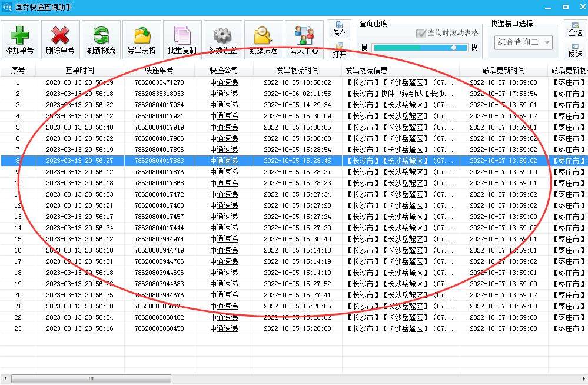Select tracking number 78620804017919
588x385 pixels.
click(x=160, y=127)
